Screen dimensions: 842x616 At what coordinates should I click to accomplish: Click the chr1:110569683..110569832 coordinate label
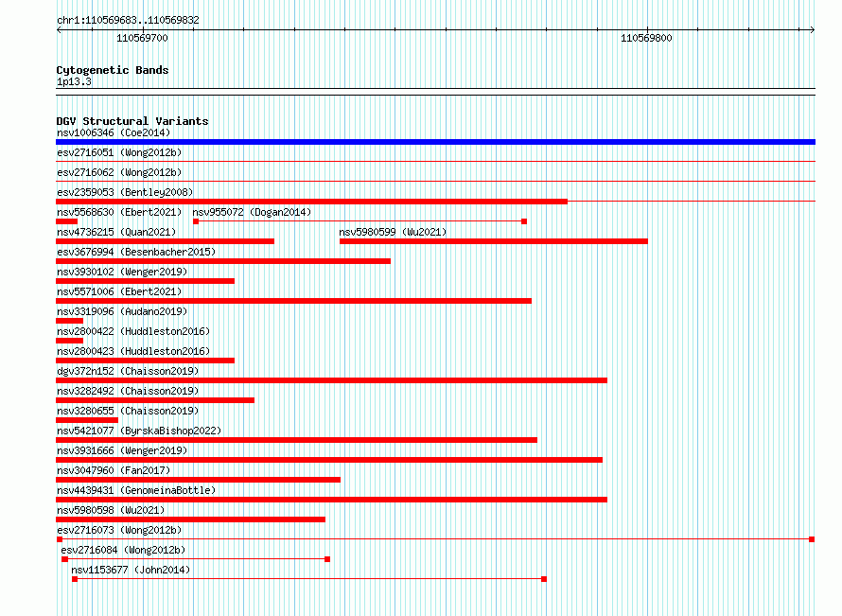point(128,21)
